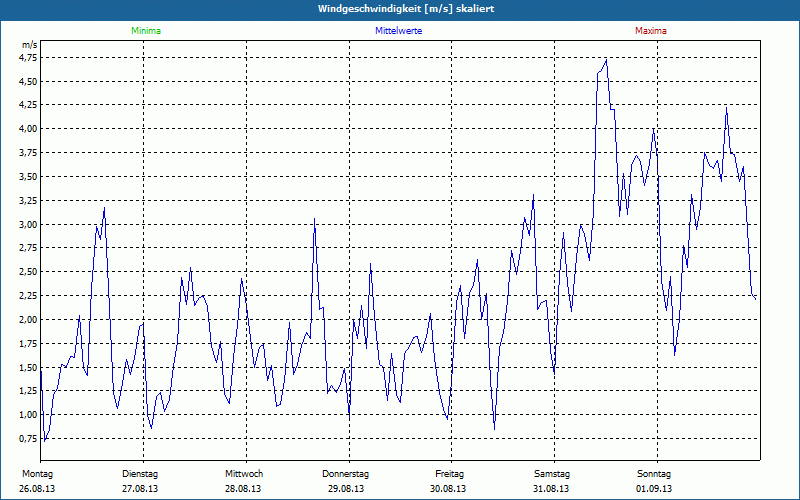Click the 3,50 y-axis value
This screenshot has height=500, width=800.
point(29,177)
